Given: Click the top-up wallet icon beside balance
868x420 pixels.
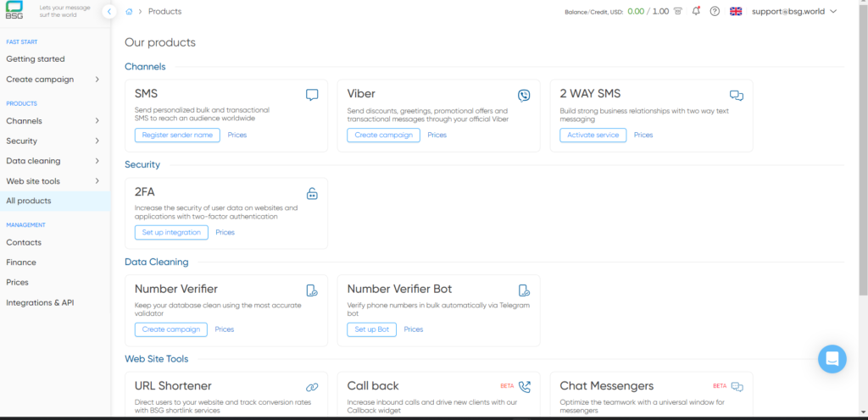Looking at the screenshot, I should 677,11.
